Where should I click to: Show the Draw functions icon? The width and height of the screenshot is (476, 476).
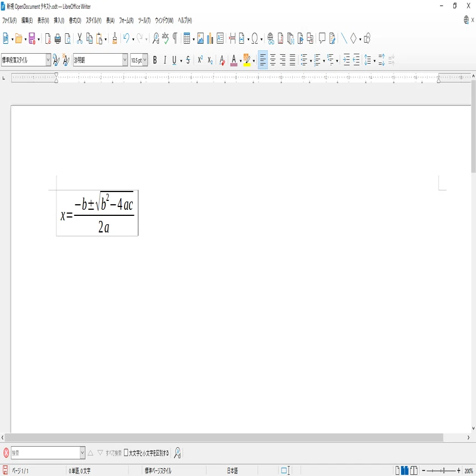click(x=367, y=39)
